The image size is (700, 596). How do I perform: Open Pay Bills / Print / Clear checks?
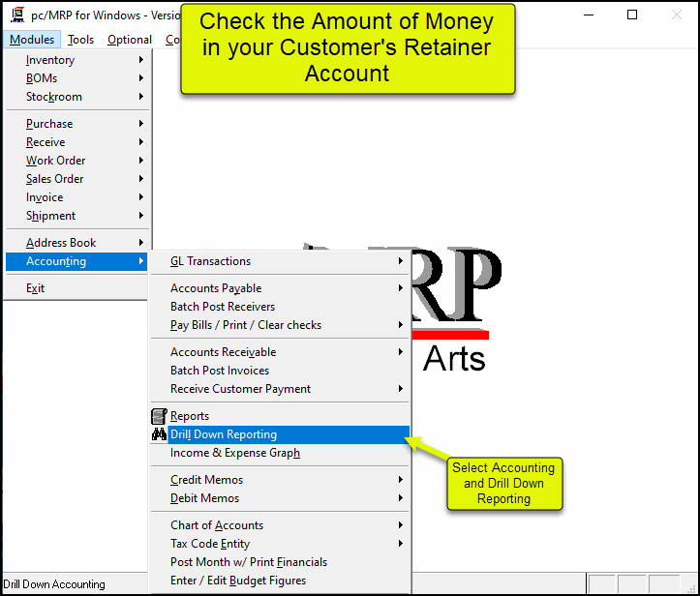coord(280,325)
